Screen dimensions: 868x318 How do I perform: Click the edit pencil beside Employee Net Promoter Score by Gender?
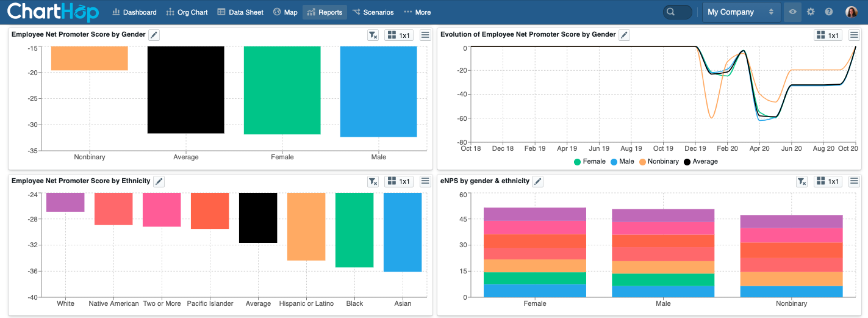[154, 35]
